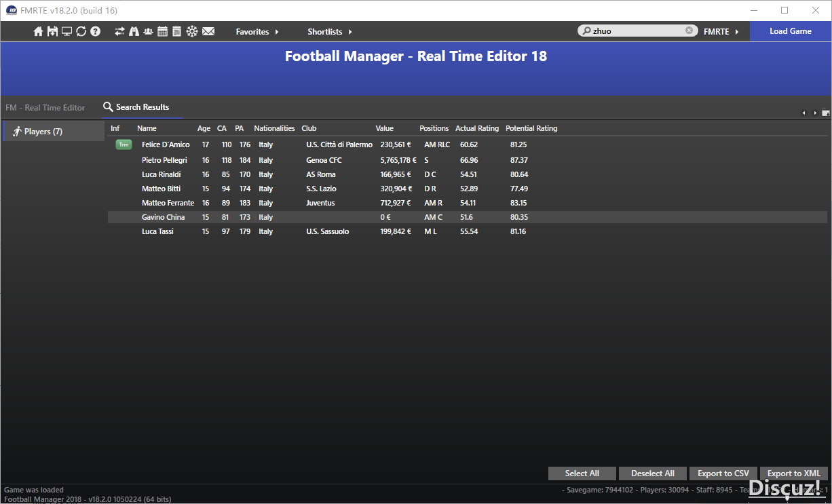Click the calendar icon in the toolbar
832x504 pixels.
tap(162, 31)
